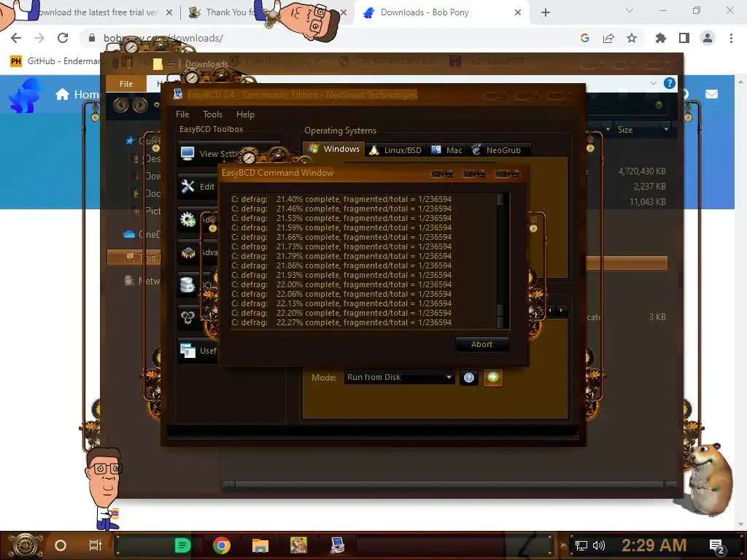This screenshot has height=560, width=747.
Task: Switch to Chrome from taskbar
Action: (222, 545)
